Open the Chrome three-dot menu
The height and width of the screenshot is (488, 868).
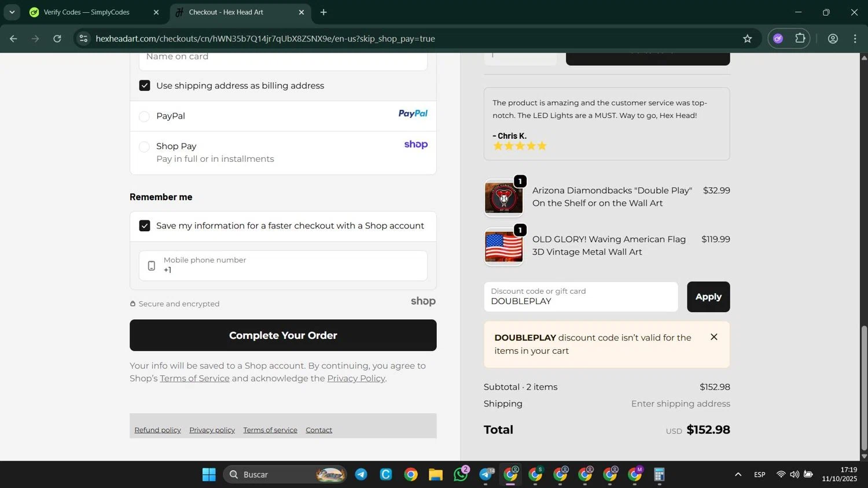(855, 39)
